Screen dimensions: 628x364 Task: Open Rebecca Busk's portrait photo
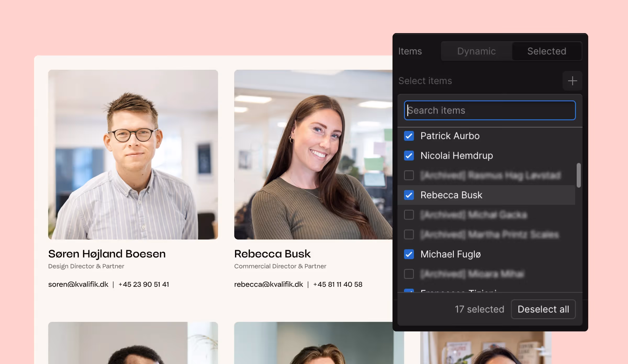pos(313,155)
